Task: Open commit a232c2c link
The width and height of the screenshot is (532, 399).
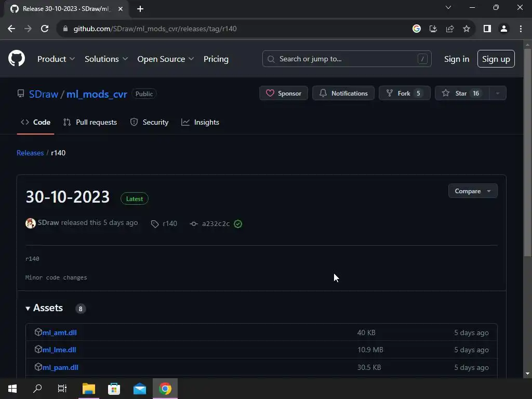Action: click(216, 223)
